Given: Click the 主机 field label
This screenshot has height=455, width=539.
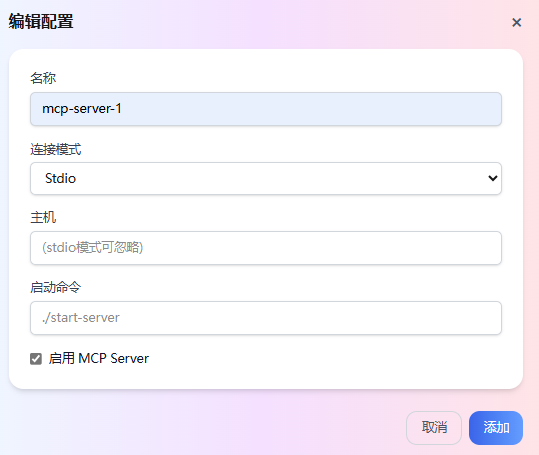Looking at the screenshot, I should [x=43, y=218].
